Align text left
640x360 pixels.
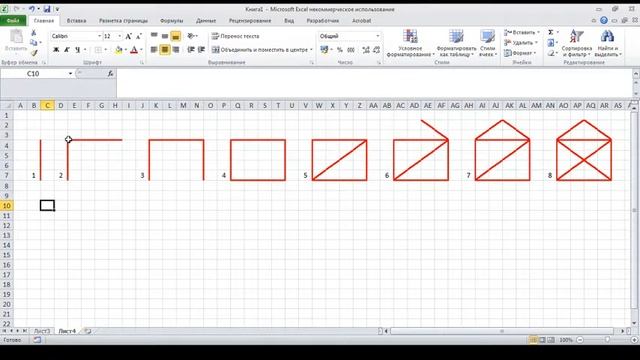pyautogui.click(x=154, y=50)
